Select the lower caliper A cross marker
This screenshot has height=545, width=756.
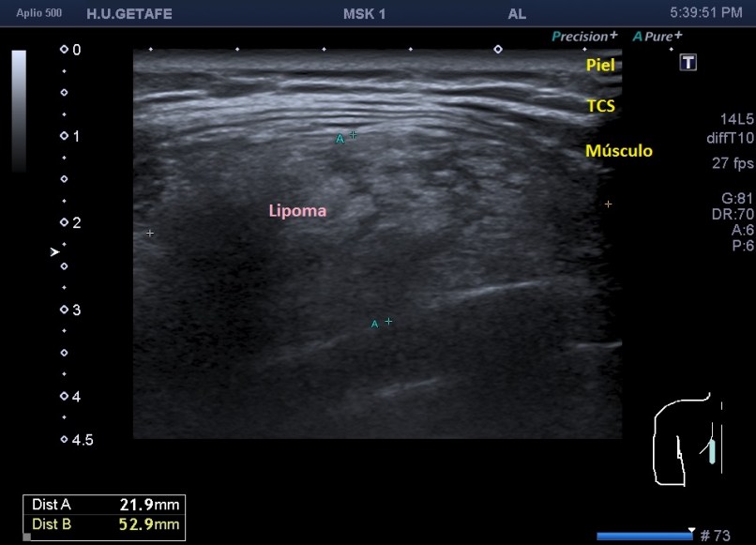(x=388, y=322)
